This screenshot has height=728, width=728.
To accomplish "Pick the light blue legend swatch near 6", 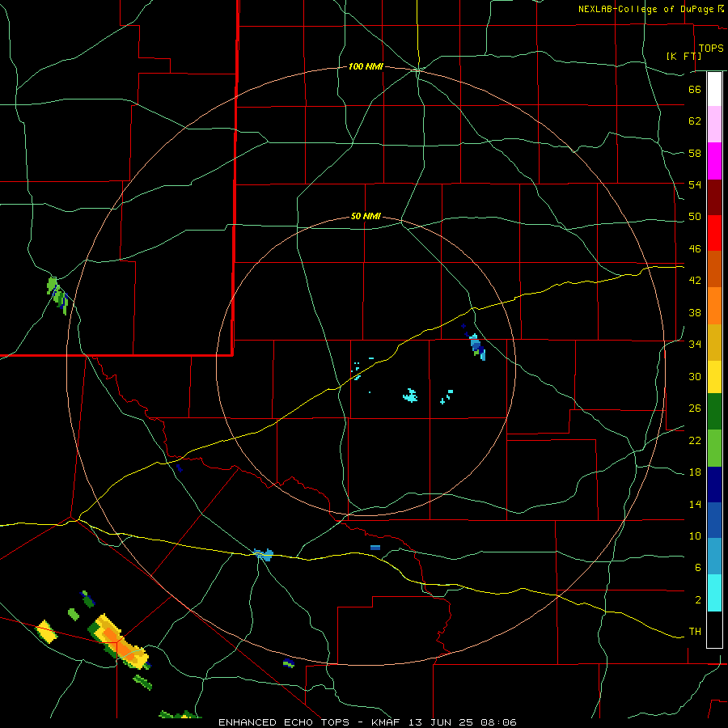I will [x=714, y=557].
